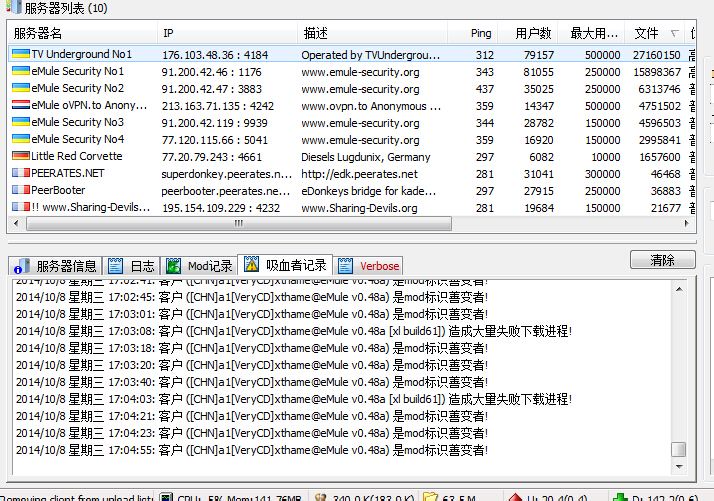Click the folder icon in status bar
714x501 pixels.
click(x=430, y=497)
